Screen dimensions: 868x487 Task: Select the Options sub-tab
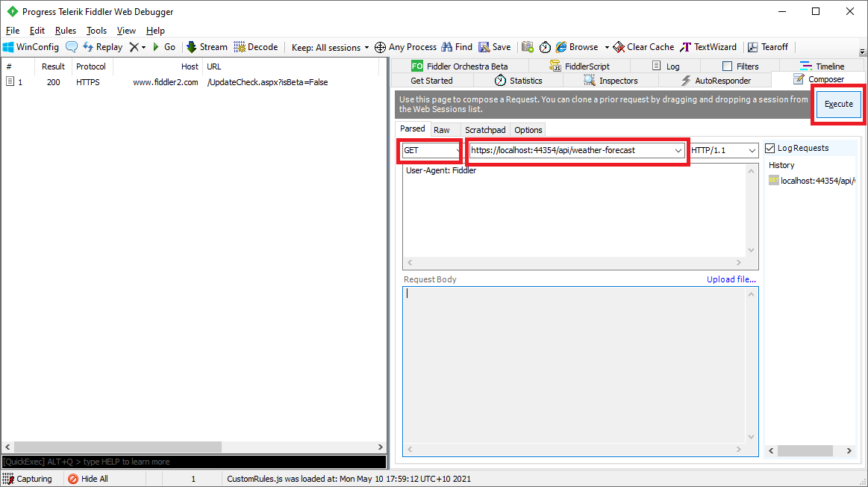coord(528,130)
